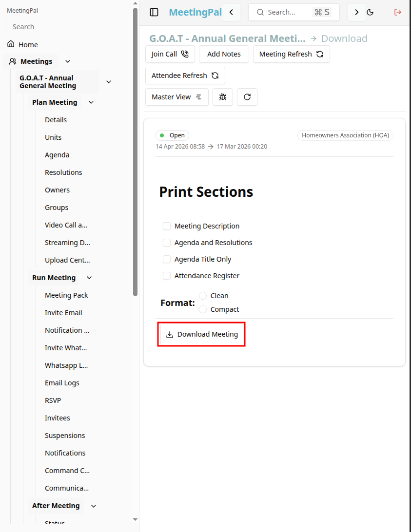Collapse the Meetings section chevron

tap(68, 61)
